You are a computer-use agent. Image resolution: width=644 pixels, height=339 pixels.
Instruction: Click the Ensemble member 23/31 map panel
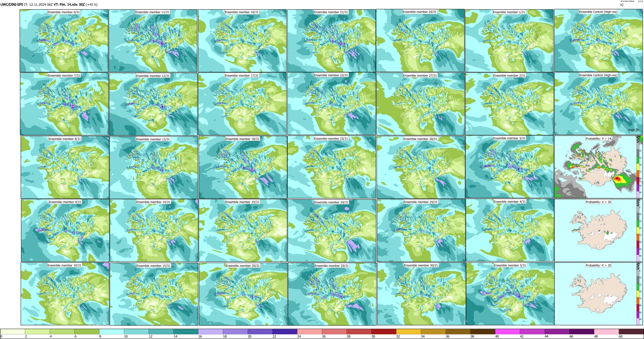click(x=331, y=167)
